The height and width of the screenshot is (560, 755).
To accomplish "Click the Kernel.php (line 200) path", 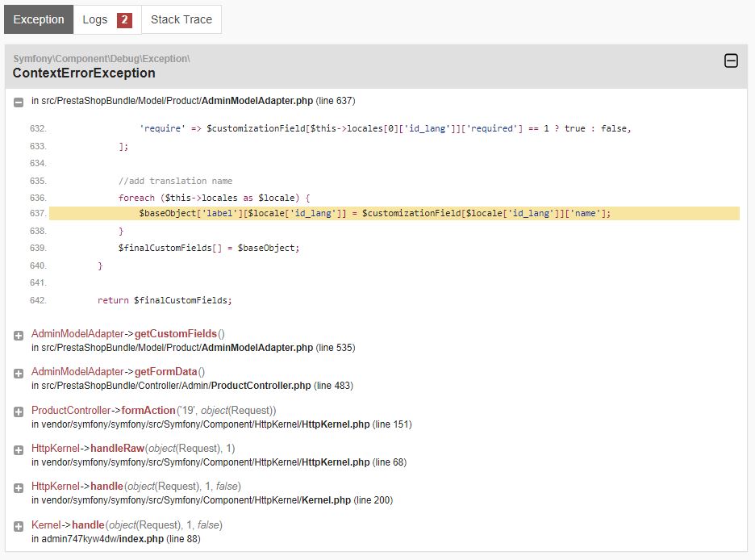I will [212, 500].
